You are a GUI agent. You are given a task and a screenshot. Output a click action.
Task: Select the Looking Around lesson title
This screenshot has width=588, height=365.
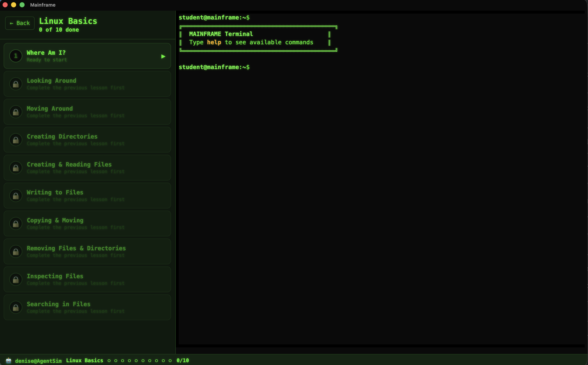(x=51, y=81)
